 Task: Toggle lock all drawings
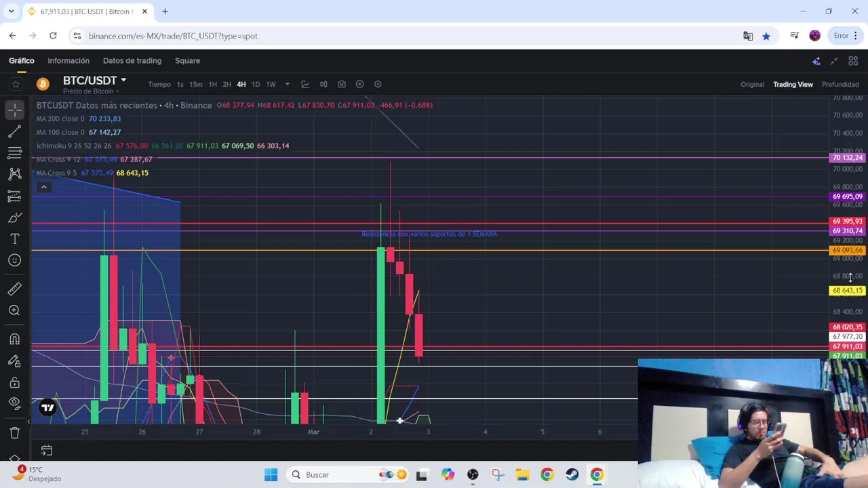(14, 382)
